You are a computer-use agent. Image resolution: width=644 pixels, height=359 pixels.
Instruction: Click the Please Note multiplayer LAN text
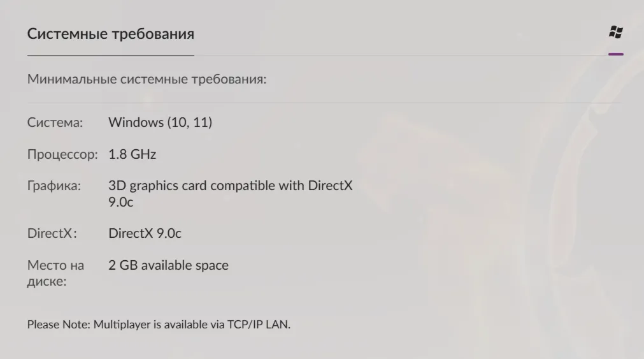159,325
